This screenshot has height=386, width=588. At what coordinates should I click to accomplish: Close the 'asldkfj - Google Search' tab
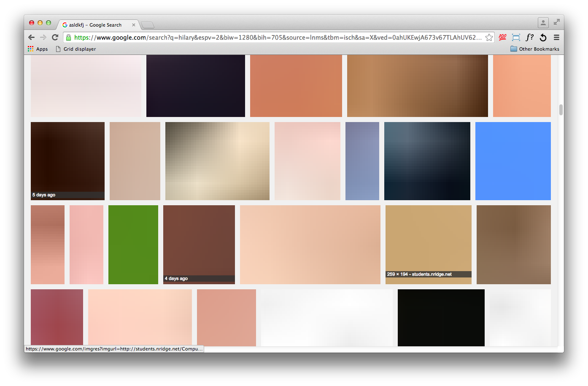[x=134, y=25]
